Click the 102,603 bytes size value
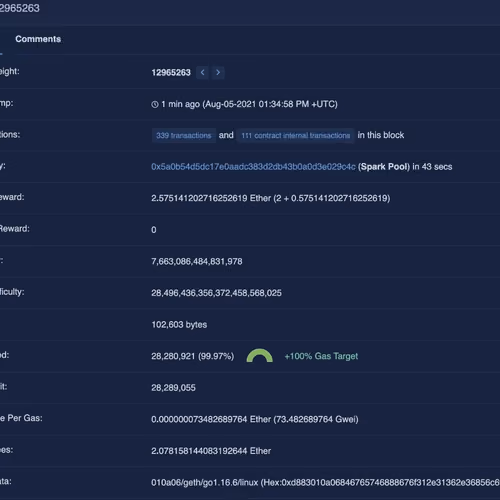500x500 pixels. 179,325
